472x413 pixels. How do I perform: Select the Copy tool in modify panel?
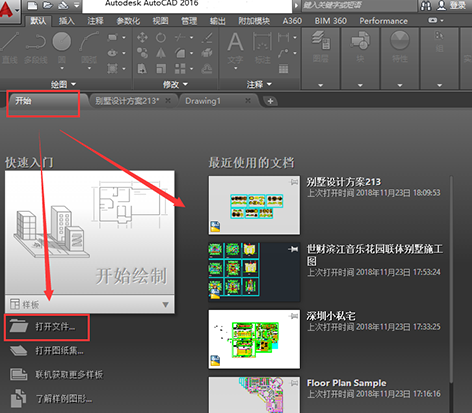pyautogui.click(x=142, y=53)
